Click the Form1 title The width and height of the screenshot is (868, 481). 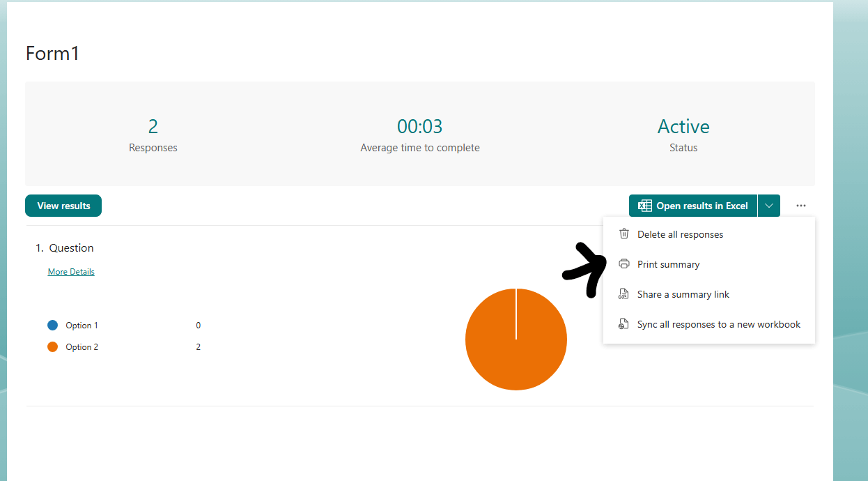pyautogui.click(x=52, y=54)
